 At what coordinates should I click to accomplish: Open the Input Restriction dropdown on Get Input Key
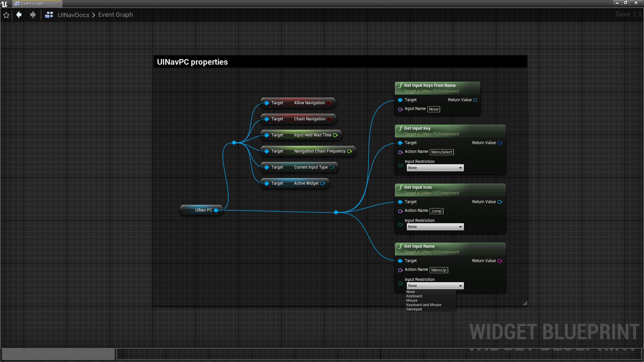tap(435, 168)
